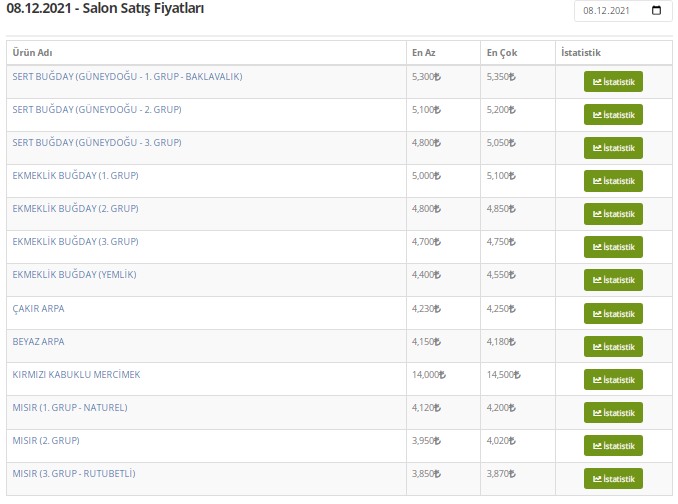The height and width of the screenshot is (504, 678).
Task: Show statistics for Çakır Arpa
Action: pos(613,313)
